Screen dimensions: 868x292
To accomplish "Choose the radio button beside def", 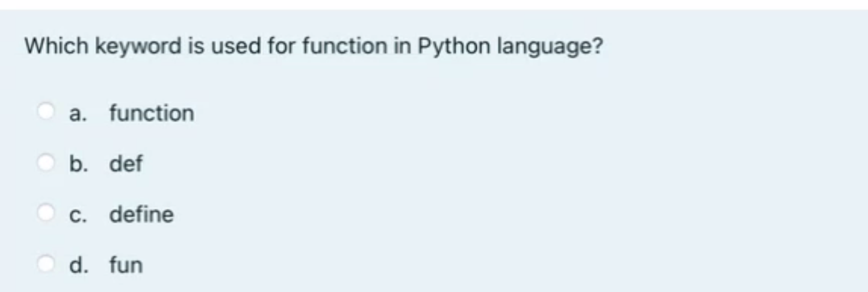I will pos(46,163).
